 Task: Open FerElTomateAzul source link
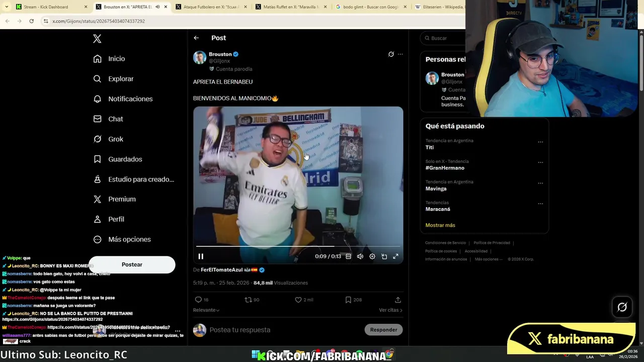(222, 270)
